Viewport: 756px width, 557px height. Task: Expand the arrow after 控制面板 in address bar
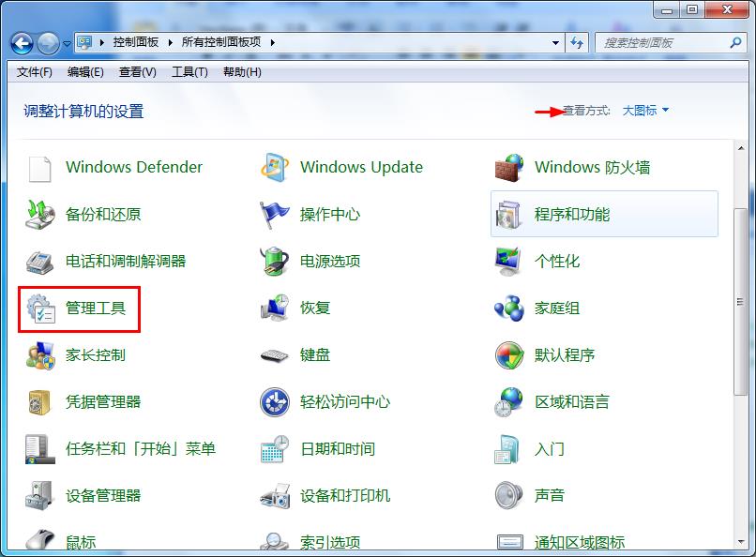[x=170, y=42]
